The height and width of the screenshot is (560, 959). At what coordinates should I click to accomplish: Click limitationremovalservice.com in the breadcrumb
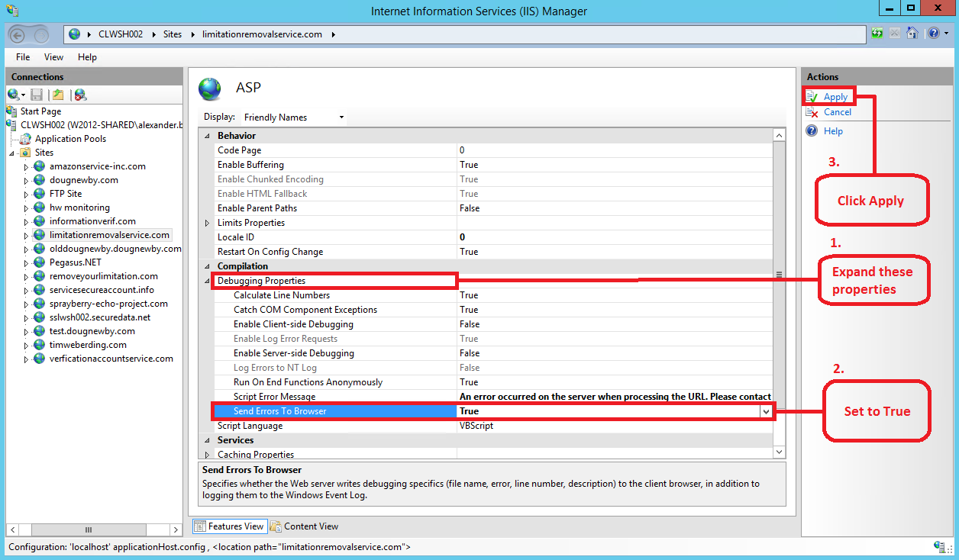[x=262, y=34]
